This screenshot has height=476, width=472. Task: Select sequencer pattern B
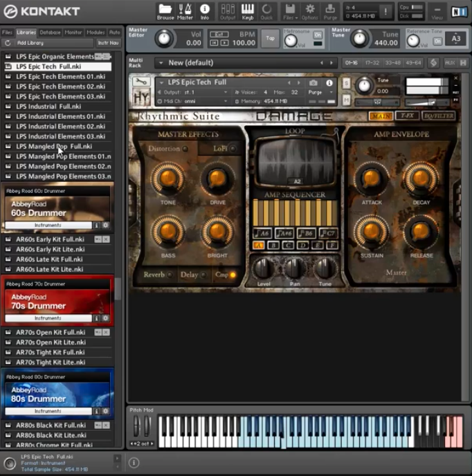pyautogui.click(x=273, y=246)
